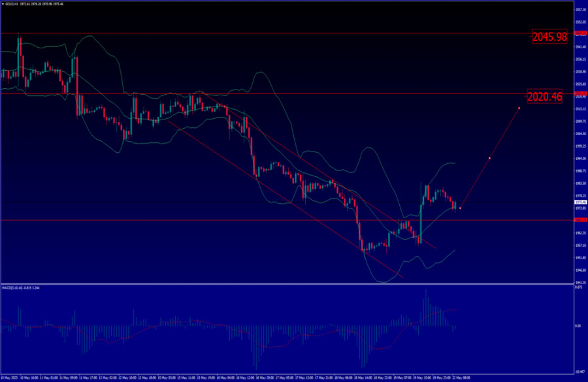This screenshot has height=382, width=588.
Task: Click the 11 May 09:00 time label
Action: click(x=68, y=378)
